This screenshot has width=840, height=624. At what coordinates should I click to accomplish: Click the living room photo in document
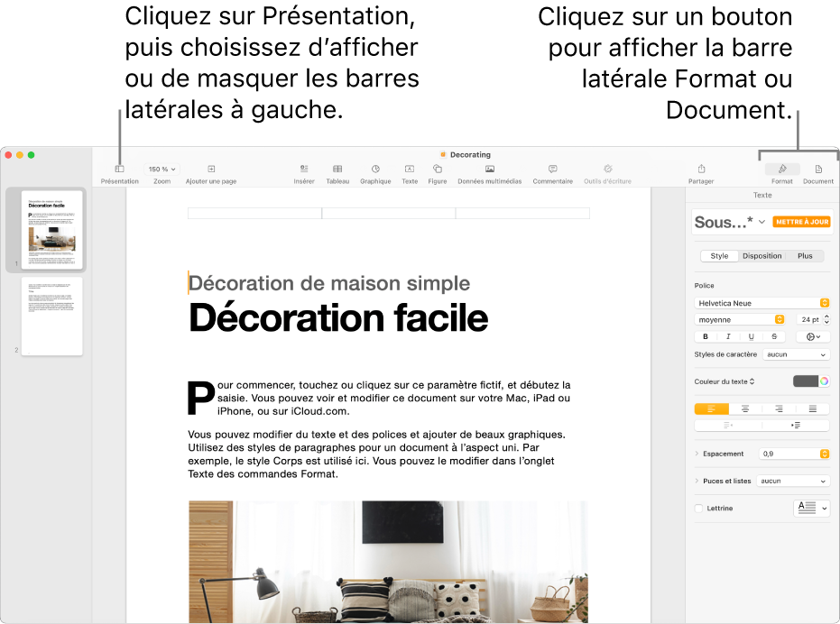(388, 562)
